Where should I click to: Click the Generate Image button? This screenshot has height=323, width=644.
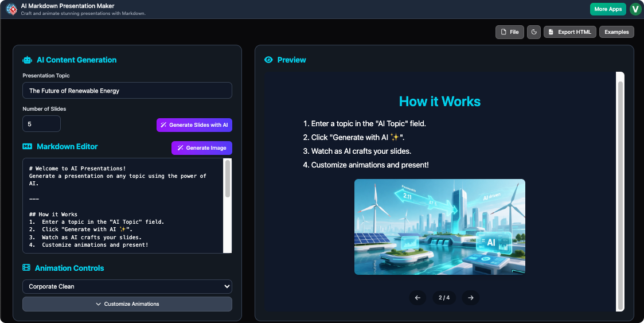tap(202, 148)
